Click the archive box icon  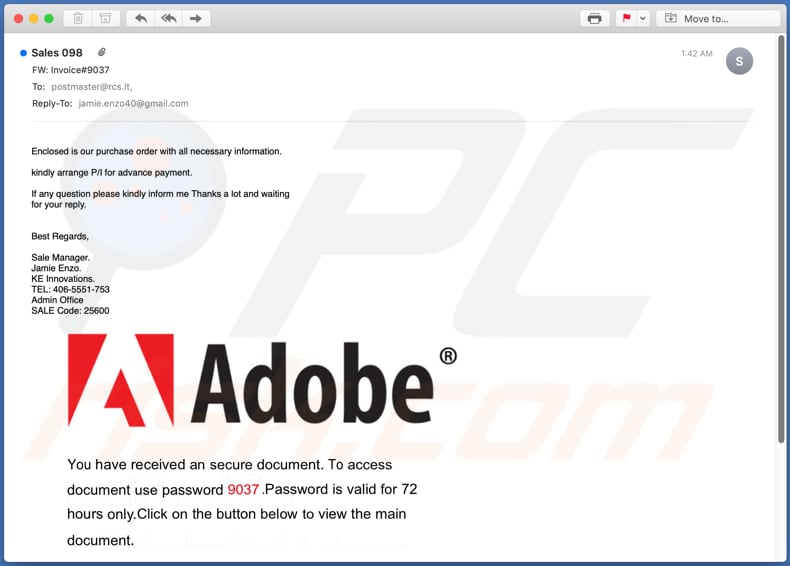105,19
